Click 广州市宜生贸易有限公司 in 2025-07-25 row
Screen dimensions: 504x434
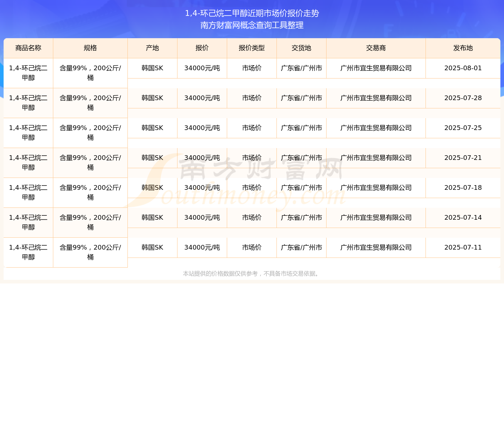coord(376,128)
